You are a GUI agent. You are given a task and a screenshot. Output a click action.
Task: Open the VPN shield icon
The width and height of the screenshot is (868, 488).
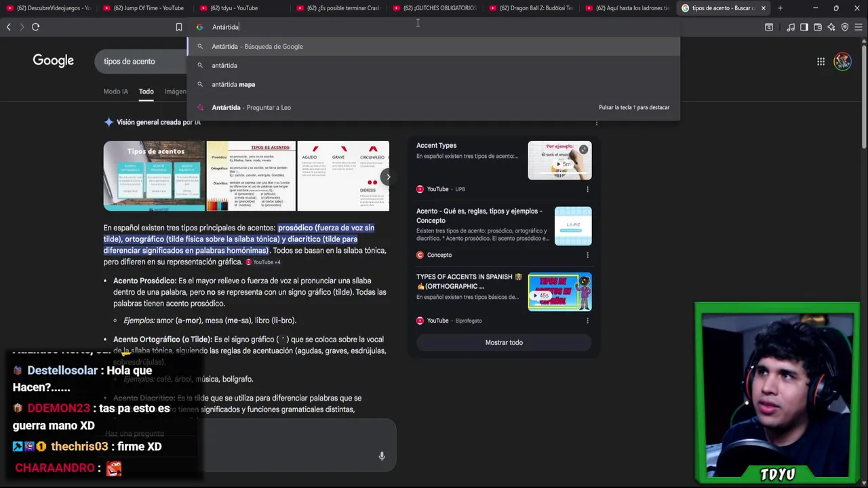point(845,27)
